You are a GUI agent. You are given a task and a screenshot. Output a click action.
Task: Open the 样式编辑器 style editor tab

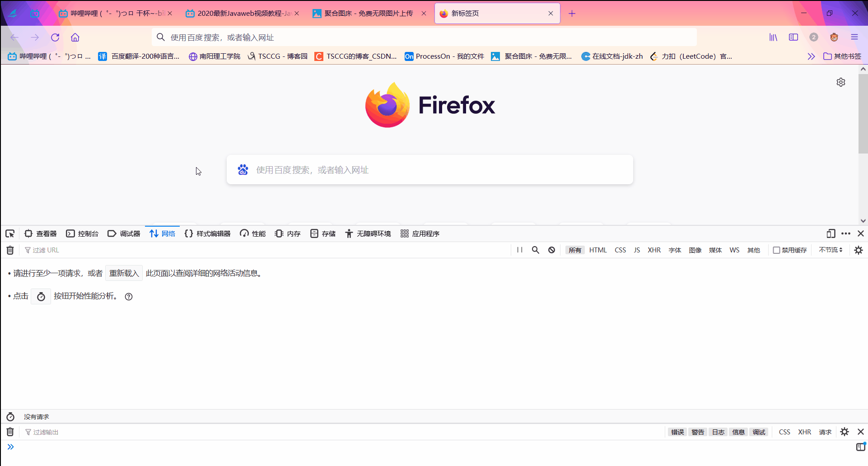point(208,233)
